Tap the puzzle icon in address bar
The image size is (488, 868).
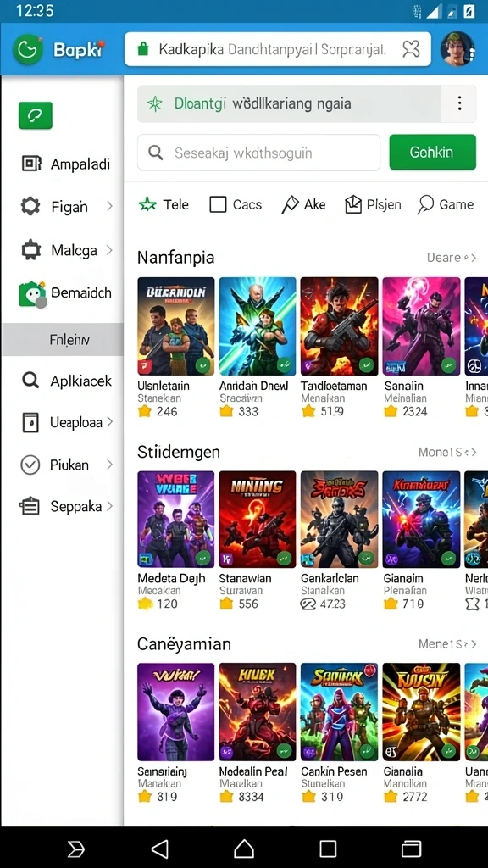click(411, 49)
